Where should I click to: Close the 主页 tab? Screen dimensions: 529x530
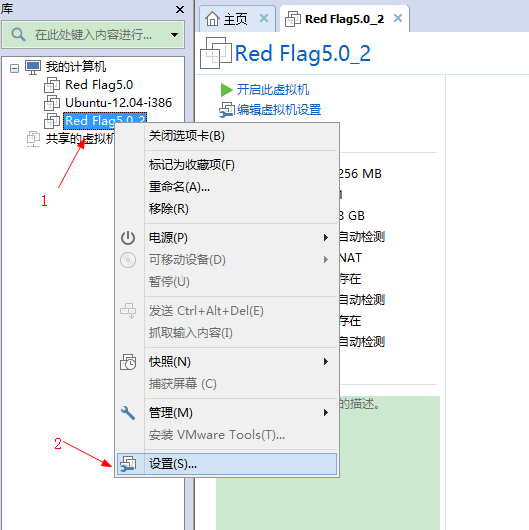click(x=264, y=18)
